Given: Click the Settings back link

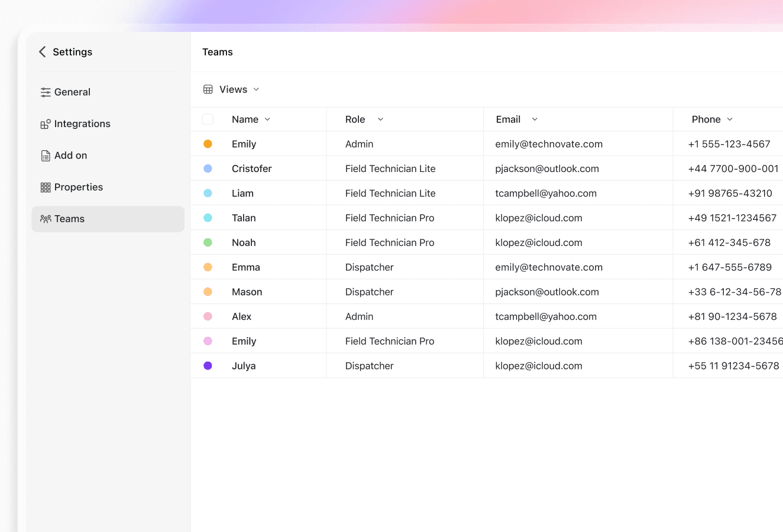Looking at the screenshot, I should [x=66, y=51].
